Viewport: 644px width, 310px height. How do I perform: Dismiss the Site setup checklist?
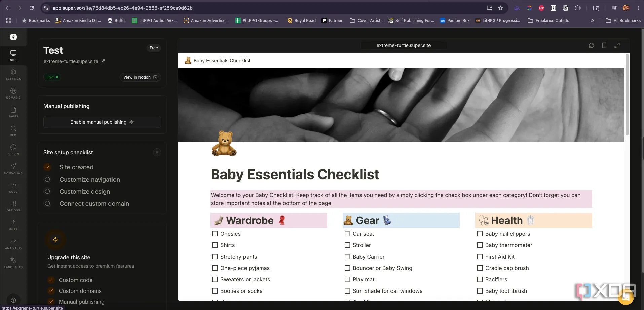coord(157,152)
